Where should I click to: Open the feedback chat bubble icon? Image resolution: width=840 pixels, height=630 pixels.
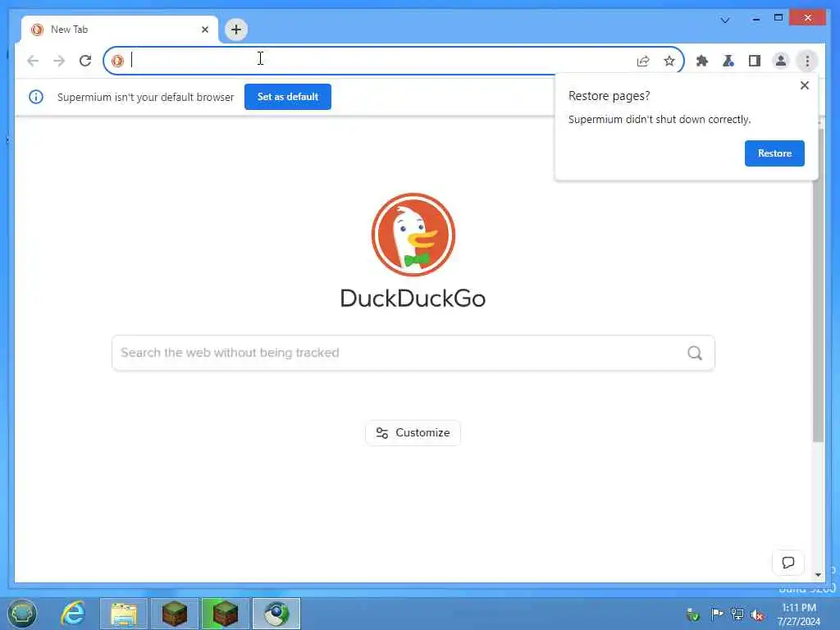pyautogui.click(x=787, y=563)
